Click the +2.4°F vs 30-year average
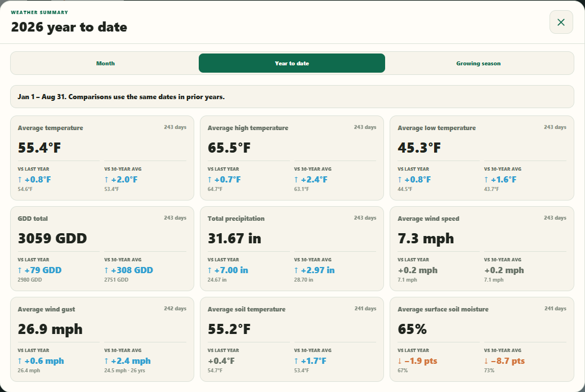 311,180
